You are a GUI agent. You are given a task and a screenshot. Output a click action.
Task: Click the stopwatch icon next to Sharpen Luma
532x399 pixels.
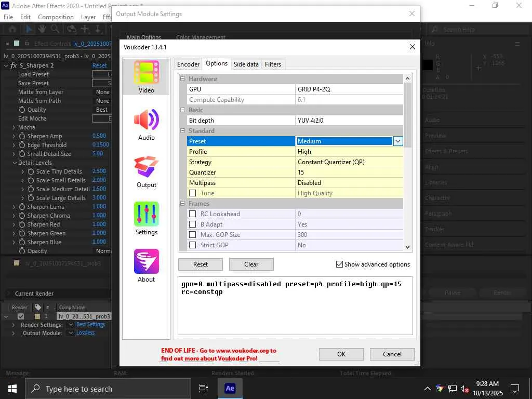[22, 207]
